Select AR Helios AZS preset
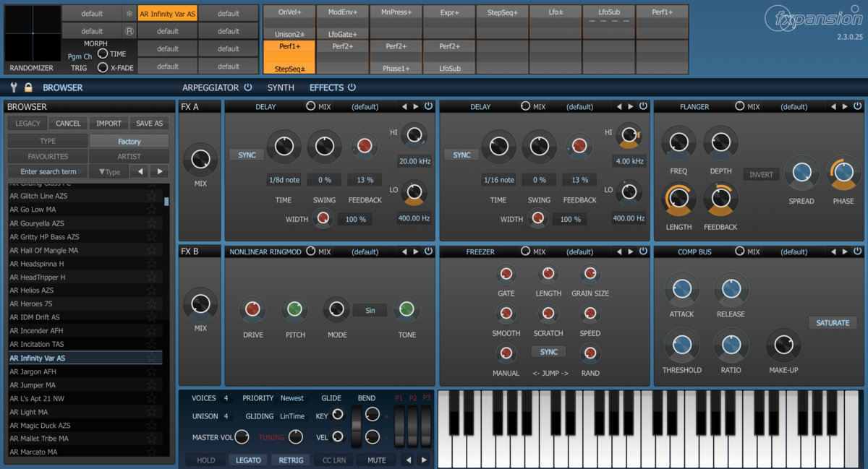Screen dimensions: 868x469 [x=32, y=291]
